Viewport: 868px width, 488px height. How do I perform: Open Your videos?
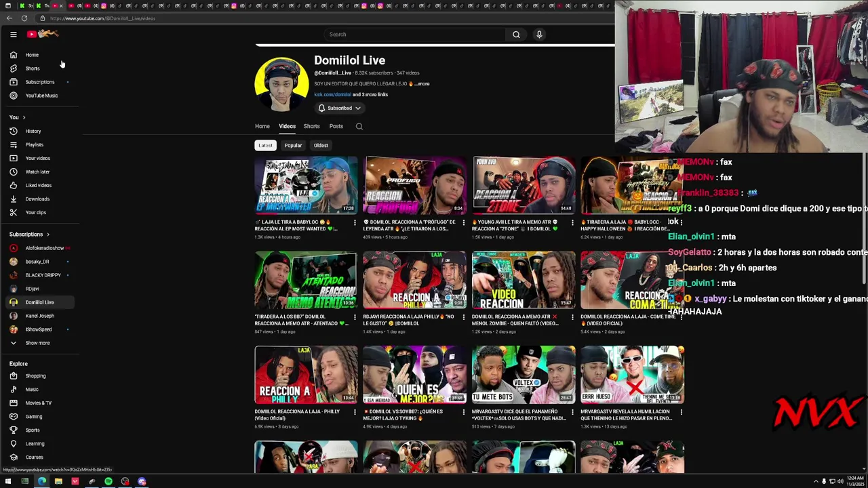[37, 158]
